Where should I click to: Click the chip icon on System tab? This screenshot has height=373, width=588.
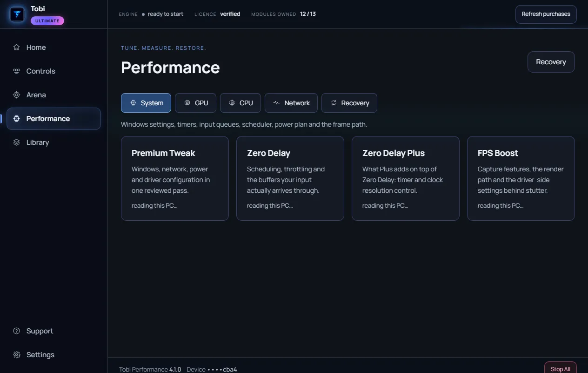click(x=133, y=103)
